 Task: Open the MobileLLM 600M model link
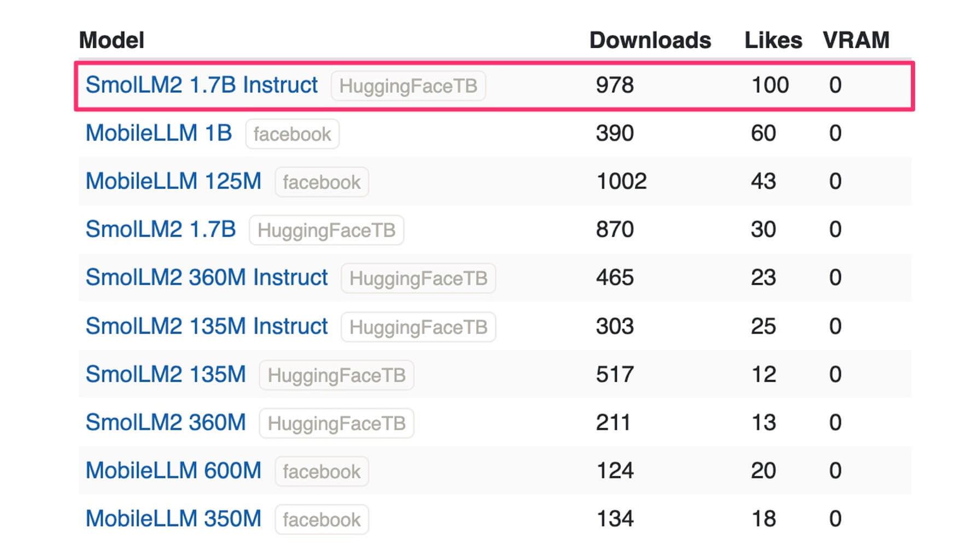(173, 471)
